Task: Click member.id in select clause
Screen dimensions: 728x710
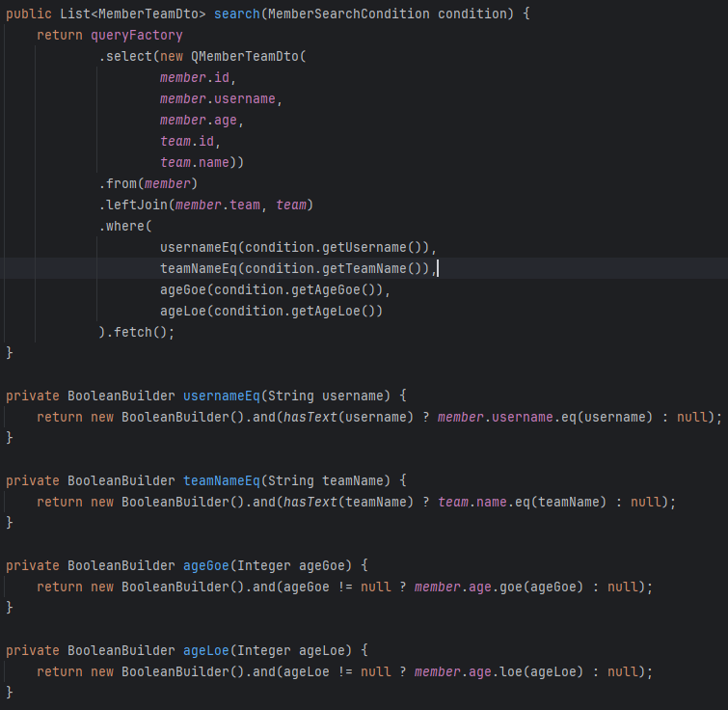Action: point(195,77)
